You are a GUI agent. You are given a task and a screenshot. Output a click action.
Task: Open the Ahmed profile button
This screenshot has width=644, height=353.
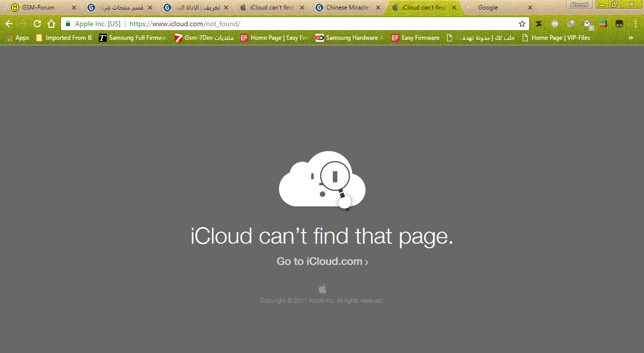tap(579, 5)
